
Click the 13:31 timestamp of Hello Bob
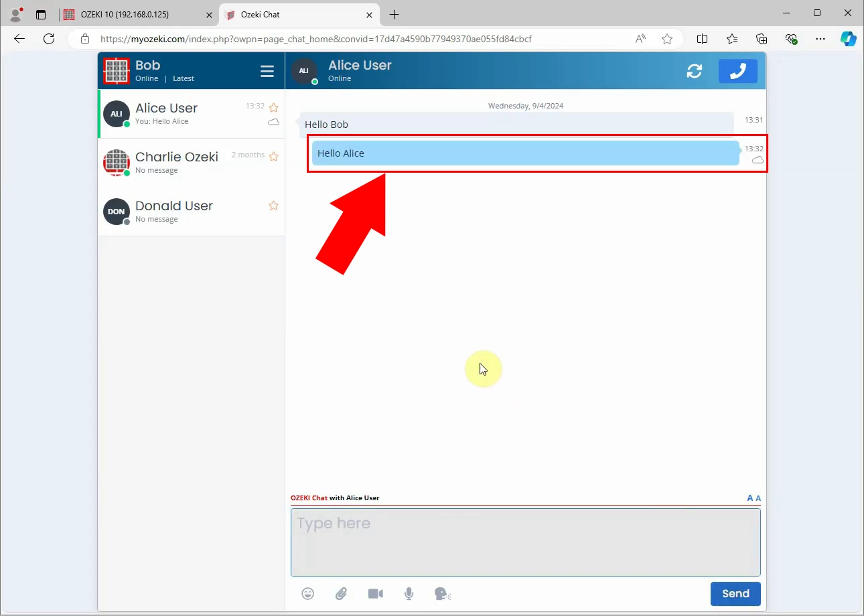tap(754, 120)
